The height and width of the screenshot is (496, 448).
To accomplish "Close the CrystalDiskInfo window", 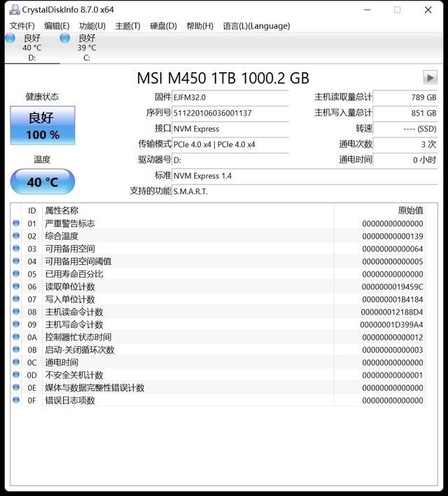I will pos(428,10).
